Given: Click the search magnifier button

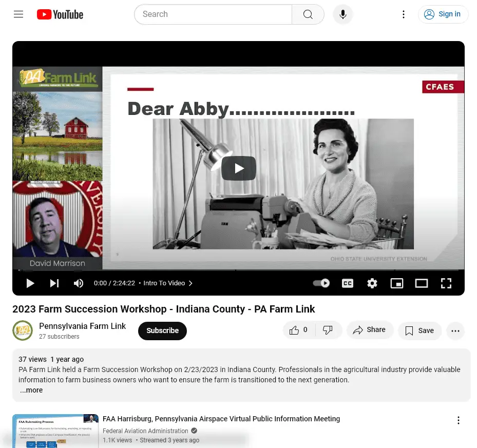Looking at the screenshot, I should [x=308, y=14].
